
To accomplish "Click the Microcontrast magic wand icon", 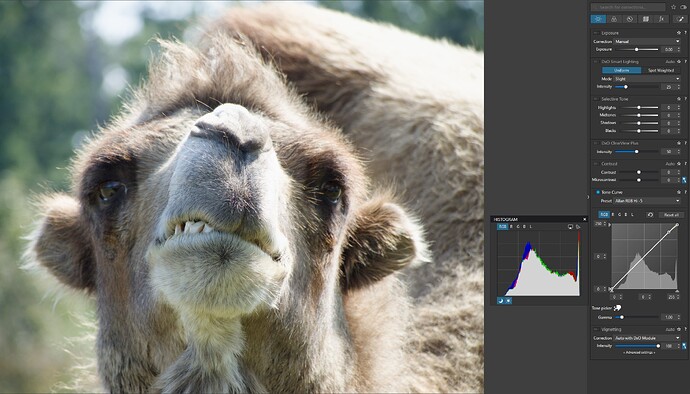I will (x=684, y=180).
